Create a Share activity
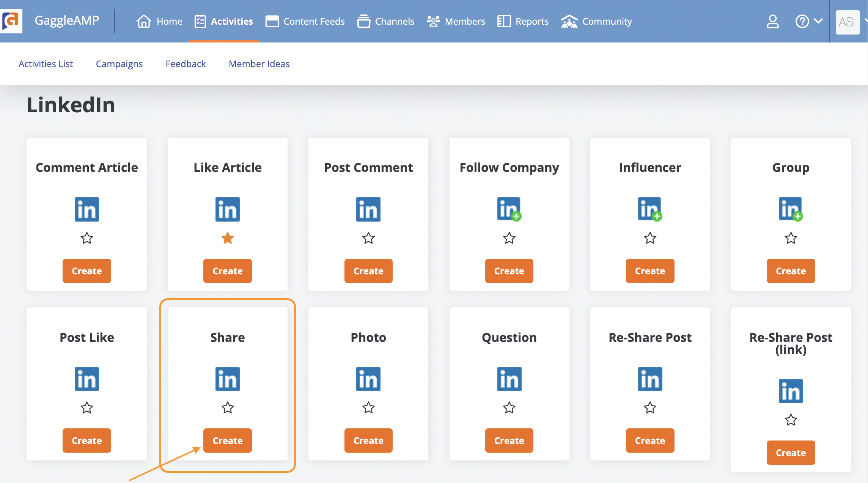The width and height of the screenshot is (868, 483). coord(228,441)
